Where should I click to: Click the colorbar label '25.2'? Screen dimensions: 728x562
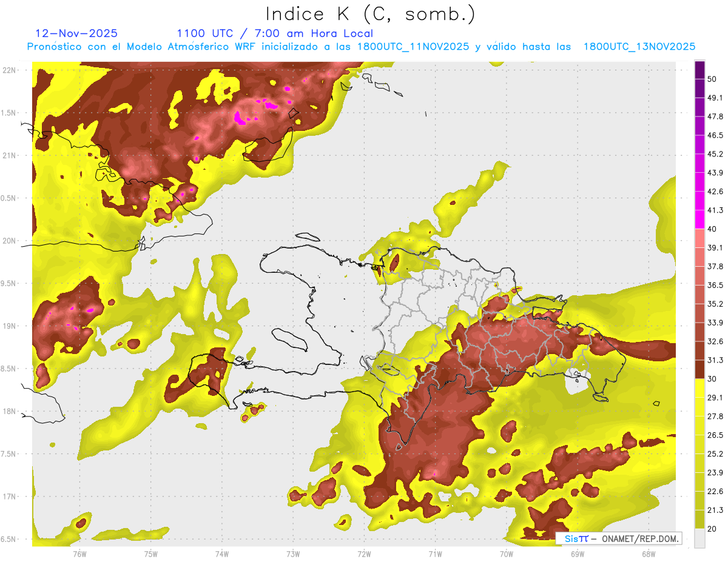(x=715, y=454)
